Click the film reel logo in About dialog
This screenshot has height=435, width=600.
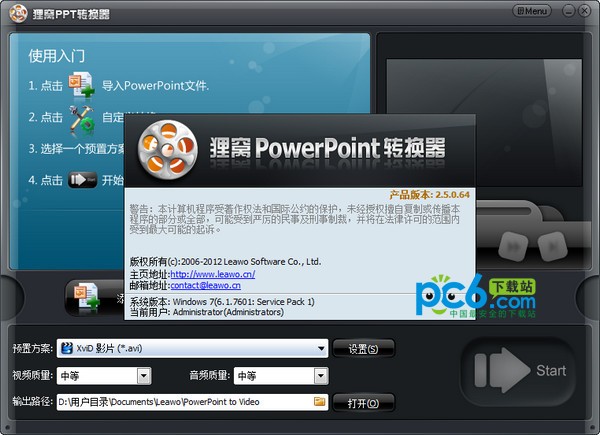tap(168, 149)
